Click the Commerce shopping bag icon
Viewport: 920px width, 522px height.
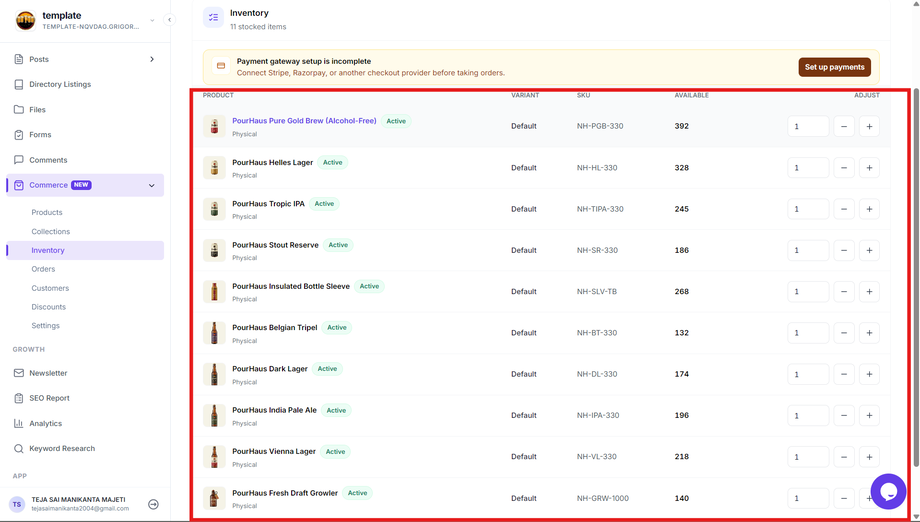(x=19, y=185)
